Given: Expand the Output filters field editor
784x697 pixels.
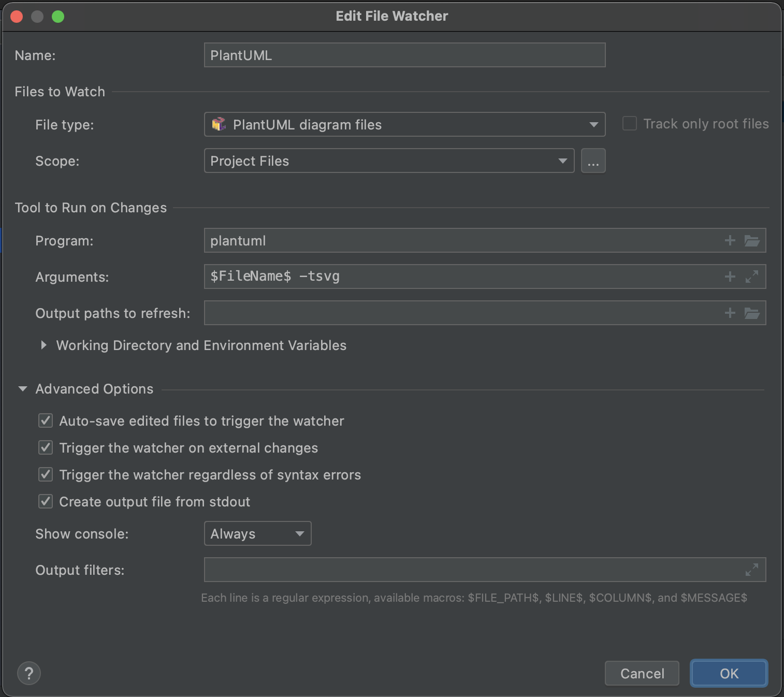Looking at the screenshot, I should pos(752,569).
